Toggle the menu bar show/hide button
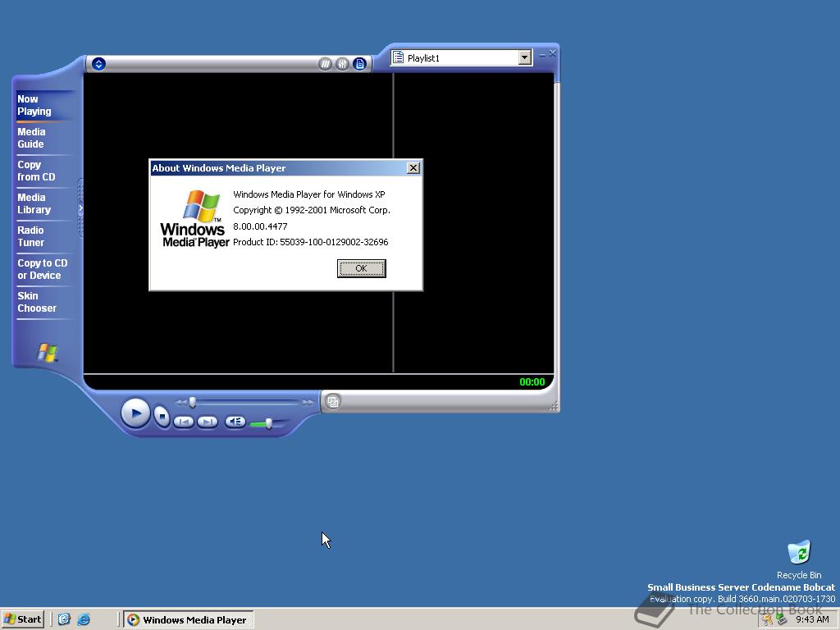Viewport: 840px width, 630px height. [98, 64]
